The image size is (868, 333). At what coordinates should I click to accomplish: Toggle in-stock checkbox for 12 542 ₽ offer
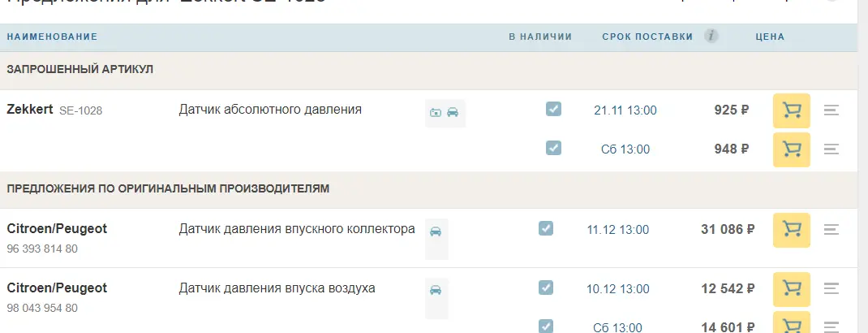pos(546,288)
